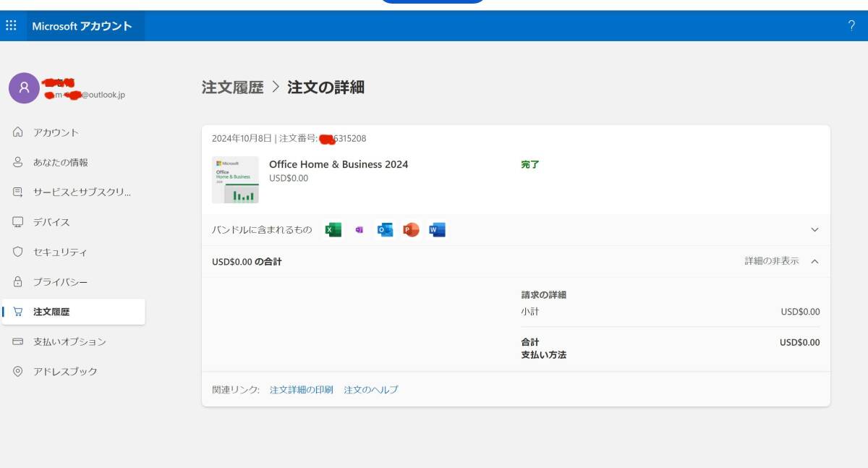The image size is (868, 468).
Task: Open あなたの情報 in the sidebar
Action: pyautogui.click(x=61, y=162)
